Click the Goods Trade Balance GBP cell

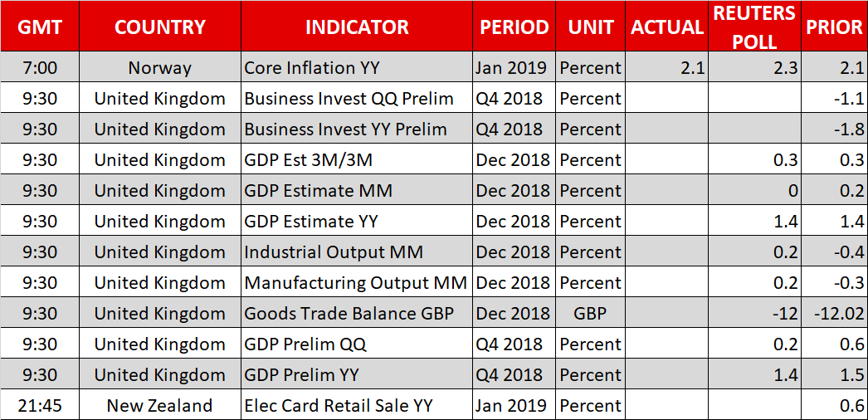pyautogui.click(x=357, y=314)
